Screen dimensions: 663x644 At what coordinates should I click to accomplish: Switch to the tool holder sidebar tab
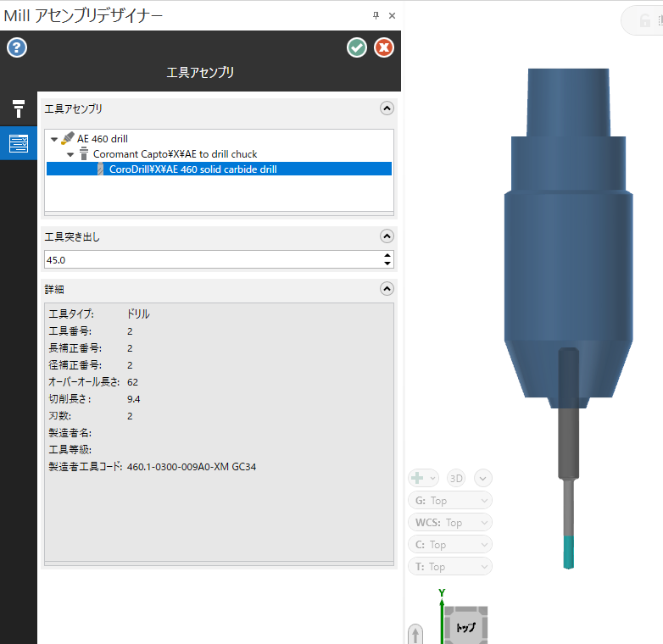point(18,108)
